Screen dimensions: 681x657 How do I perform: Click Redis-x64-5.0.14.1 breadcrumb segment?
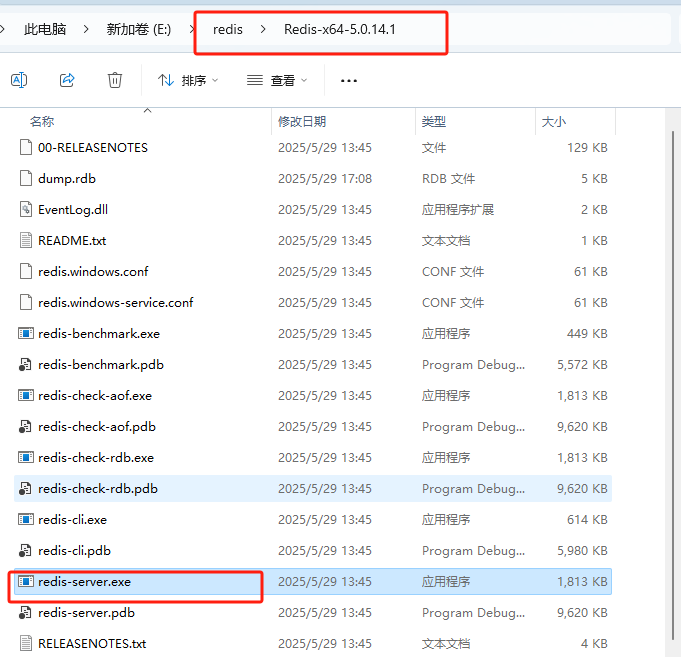[340, 29]
